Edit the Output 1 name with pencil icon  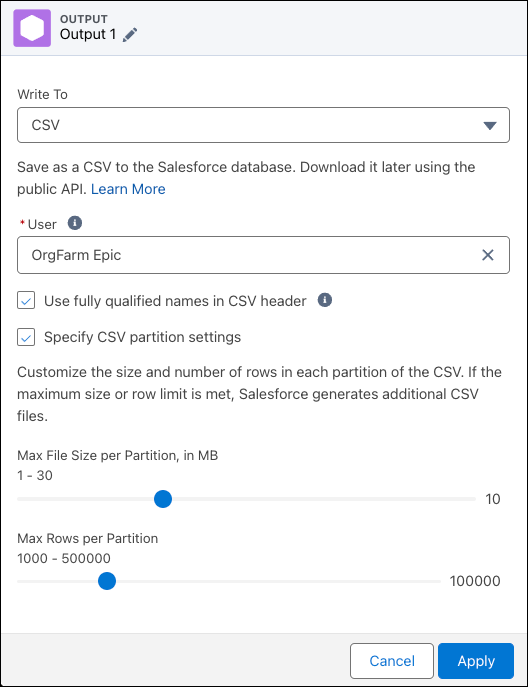(130, 35)
